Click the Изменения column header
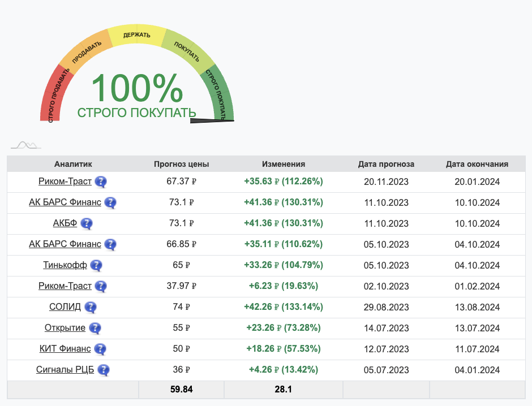The height and width of the screenshot is (406, 532). (x=284, y=164)
